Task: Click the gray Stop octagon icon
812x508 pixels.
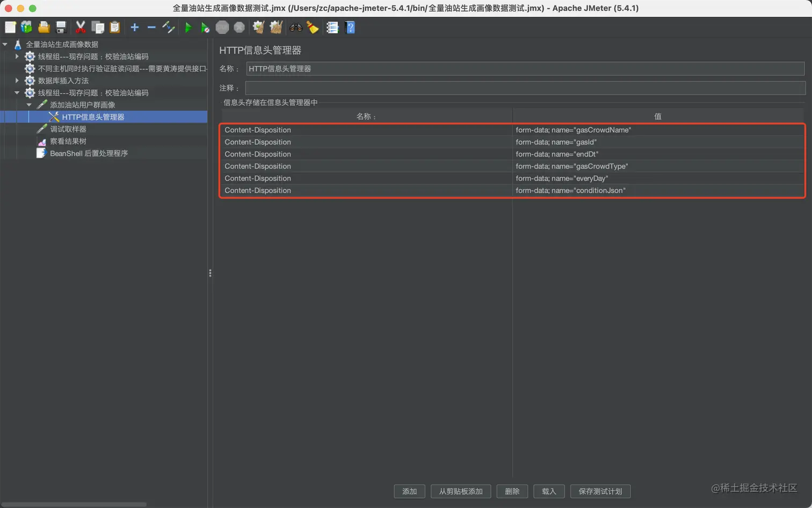Action: [222, 27]
